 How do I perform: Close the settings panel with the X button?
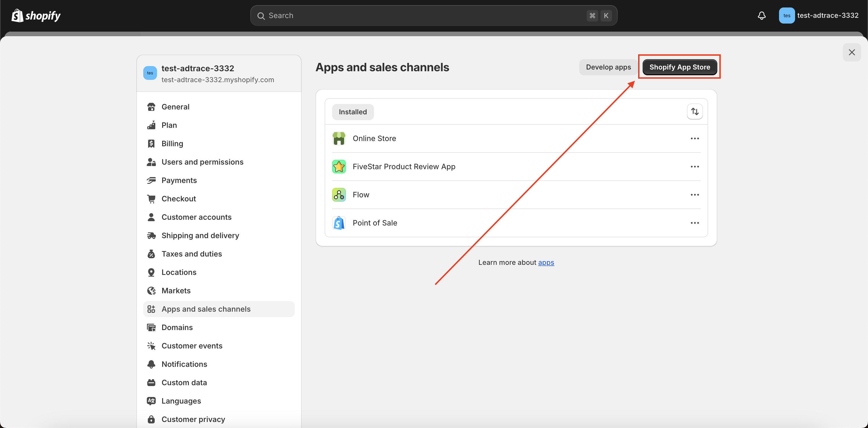851,52
